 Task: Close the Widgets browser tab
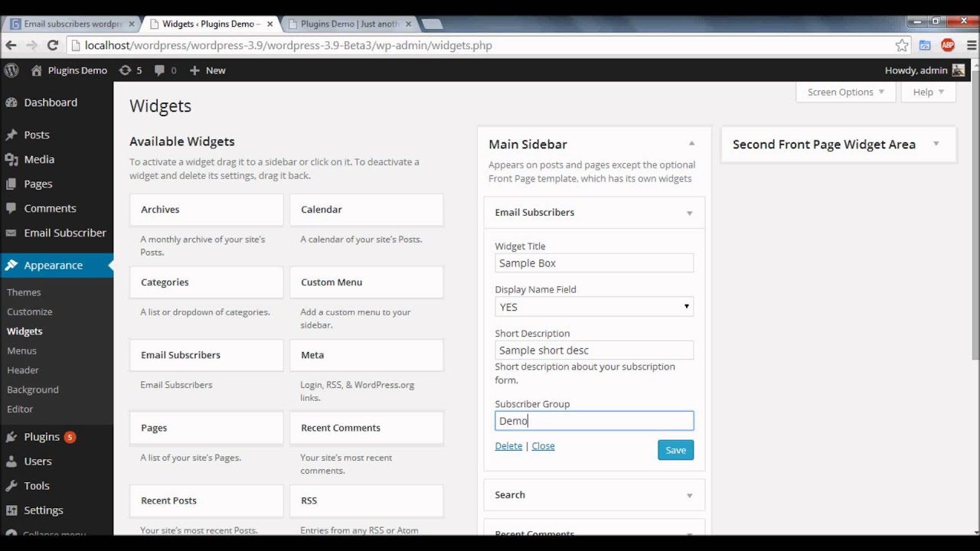269,24
